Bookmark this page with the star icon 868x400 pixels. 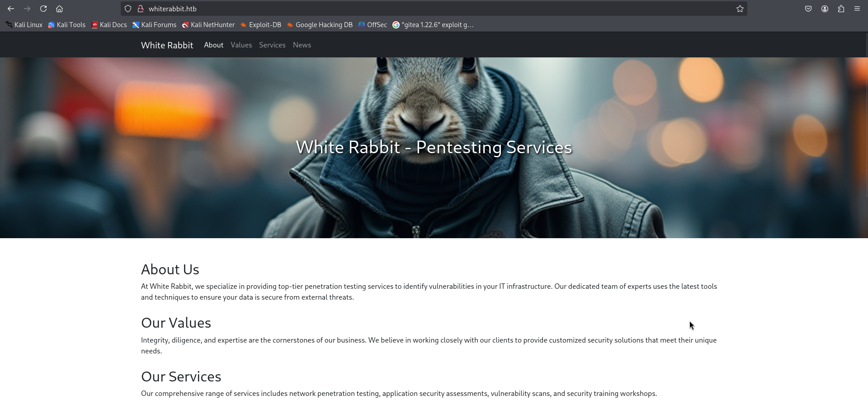[x=740, y=9]
